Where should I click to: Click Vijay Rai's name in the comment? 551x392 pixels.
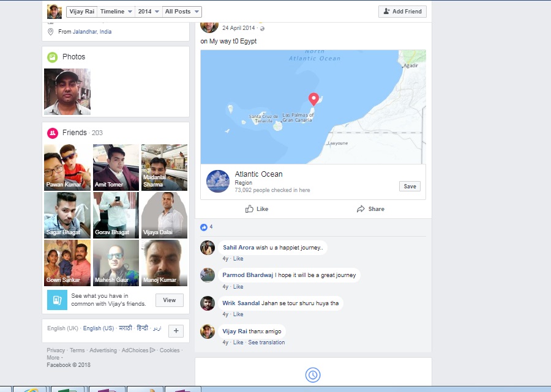pos(234,331)
